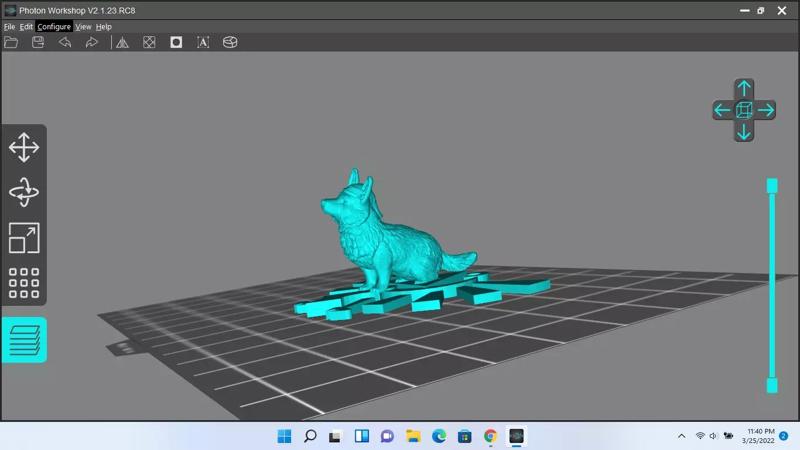Click the redo arrow icon
Viewport: 800px width, 450px height.
(x=92, y=42)
